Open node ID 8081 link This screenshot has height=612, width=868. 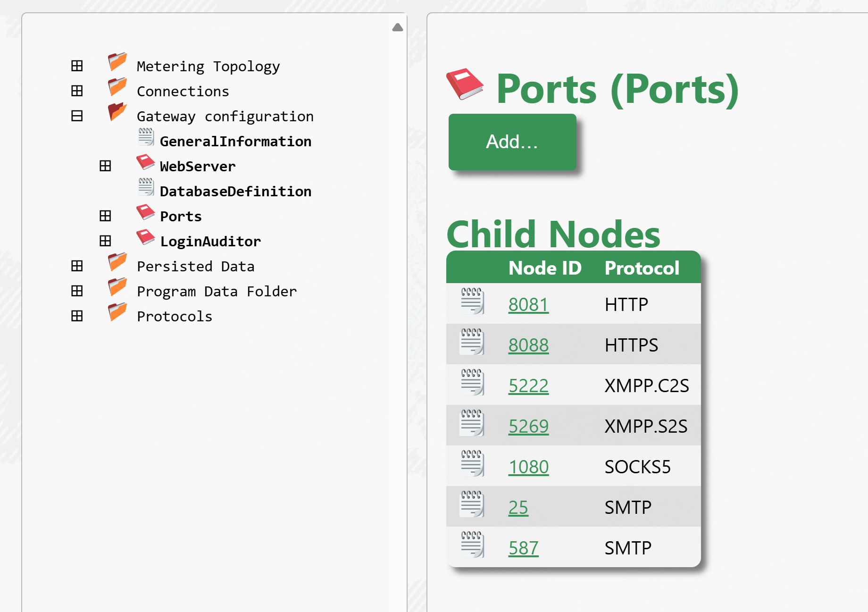pyautogui.click(x=528, y=305)
